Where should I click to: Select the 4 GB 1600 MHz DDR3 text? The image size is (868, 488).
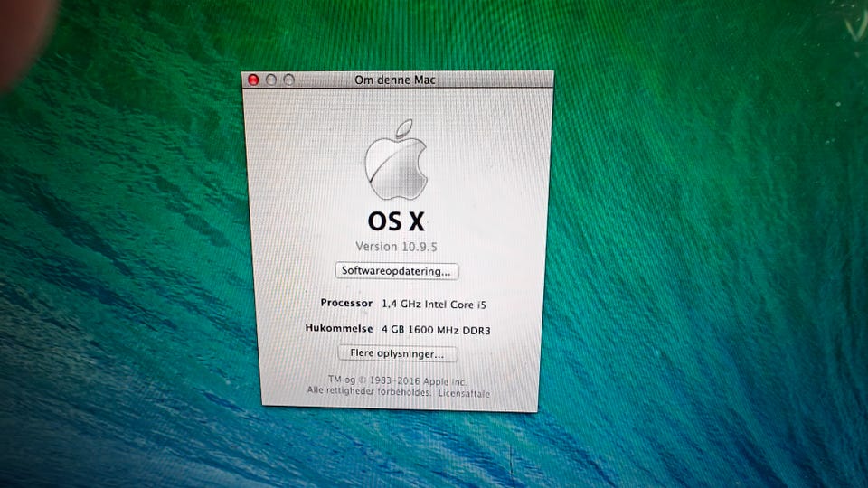[436, 331]
